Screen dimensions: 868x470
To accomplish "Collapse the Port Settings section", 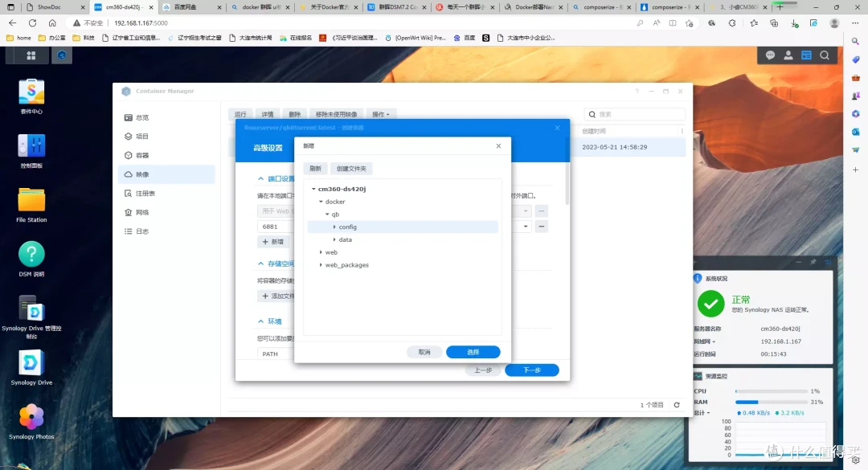I will point(260,179).
